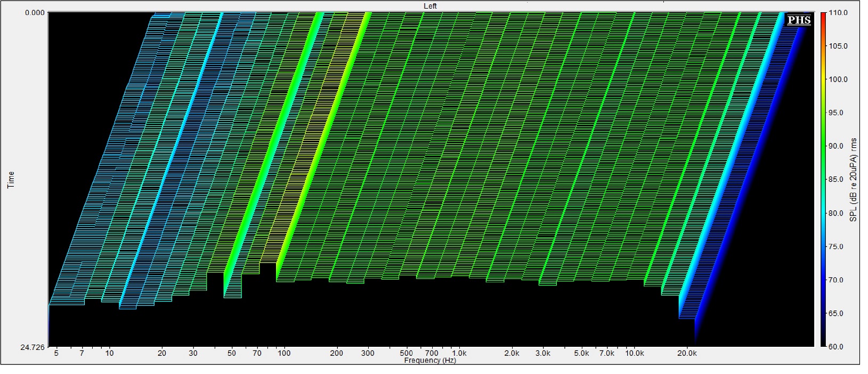This screenshot has height=374, width=868.
Task: Click the 0.000 time axis value
Action: (x=35, y=12)
